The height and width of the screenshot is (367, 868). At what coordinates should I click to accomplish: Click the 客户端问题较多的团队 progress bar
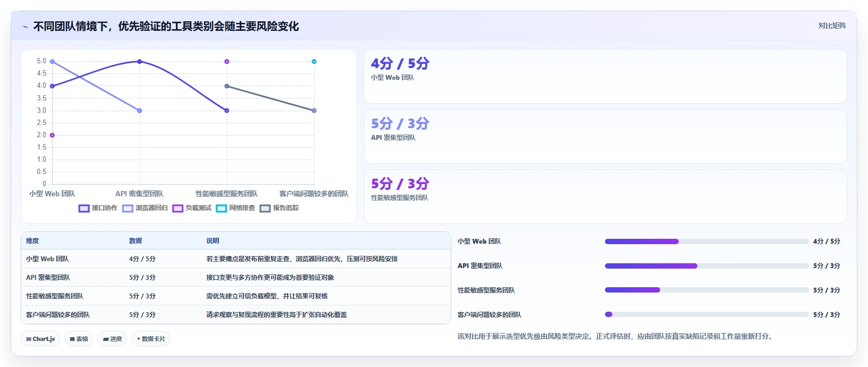coord(706,315)
